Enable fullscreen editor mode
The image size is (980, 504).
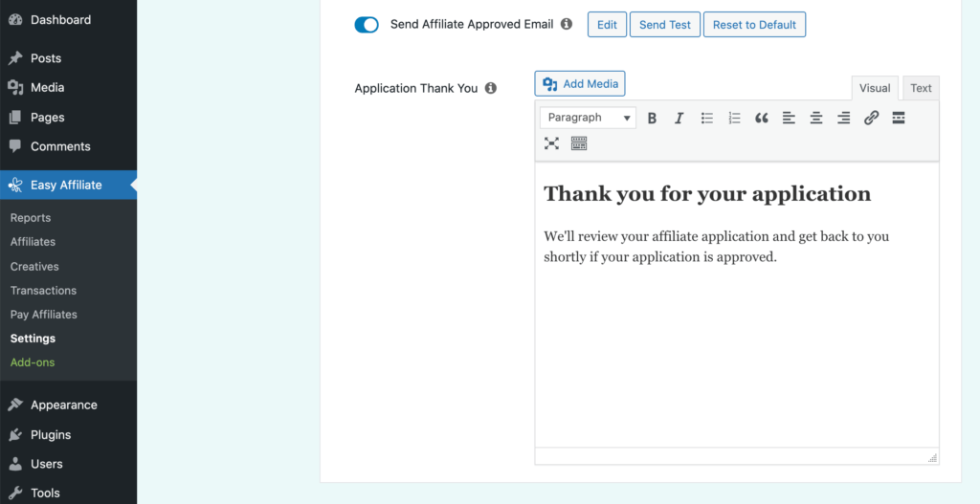click(551, 143)
